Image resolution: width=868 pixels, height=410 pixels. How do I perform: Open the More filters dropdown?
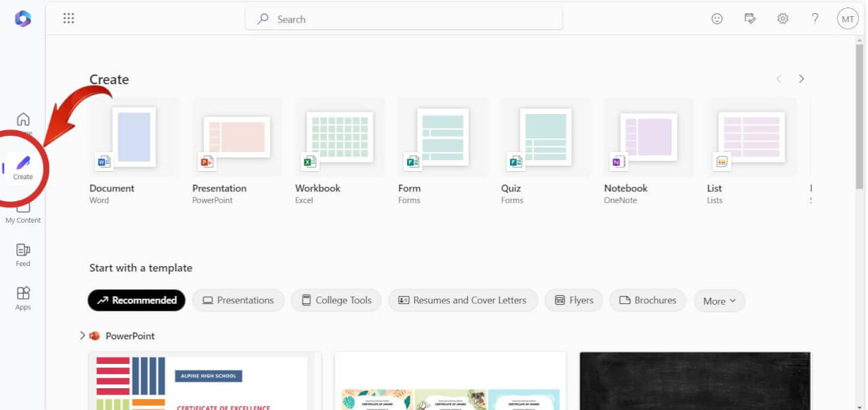(719, 301)
